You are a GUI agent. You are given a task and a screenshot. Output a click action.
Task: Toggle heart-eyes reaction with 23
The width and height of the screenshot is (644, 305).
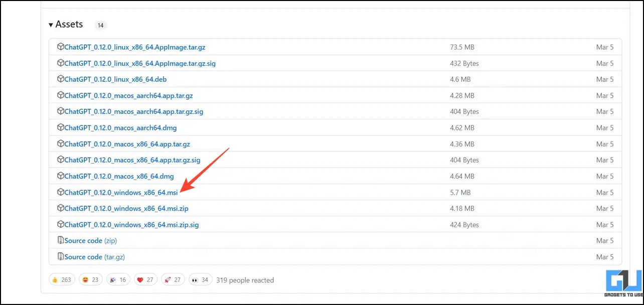(x=90, y=280)
